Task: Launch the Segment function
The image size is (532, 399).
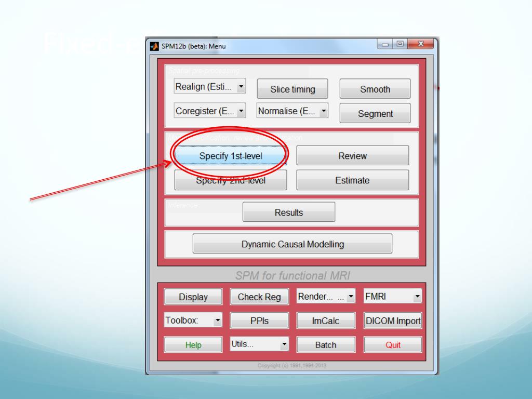Action: coord(375,113)
